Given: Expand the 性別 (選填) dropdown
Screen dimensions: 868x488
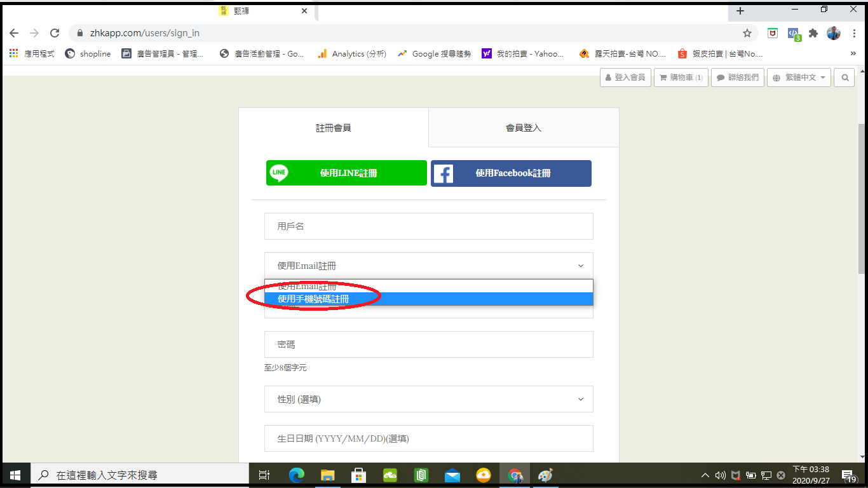Looking at the screenshot, I should point(428,399).
